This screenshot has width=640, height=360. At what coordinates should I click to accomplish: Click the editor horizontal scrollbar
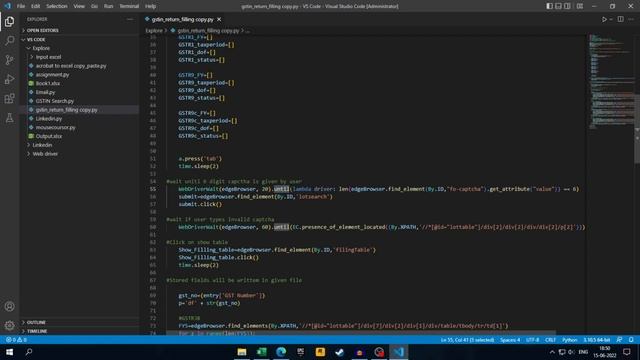[361, 333]
